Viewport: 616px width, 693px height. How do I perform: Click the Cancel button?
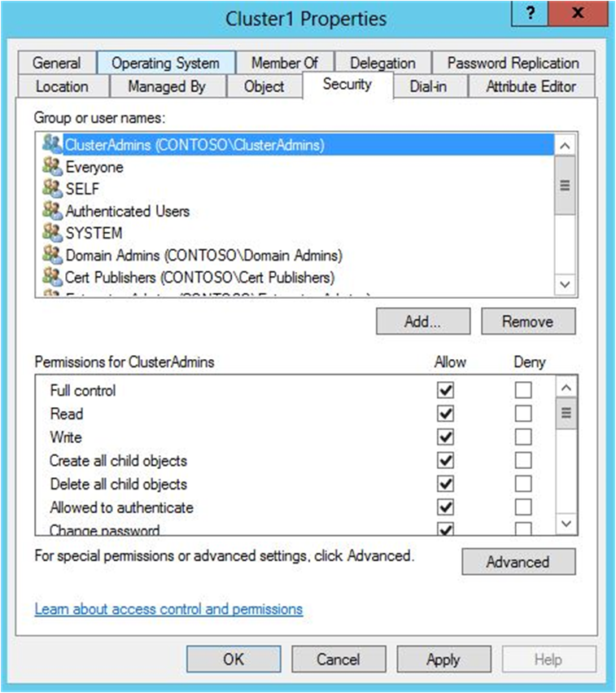click(339, 660)
